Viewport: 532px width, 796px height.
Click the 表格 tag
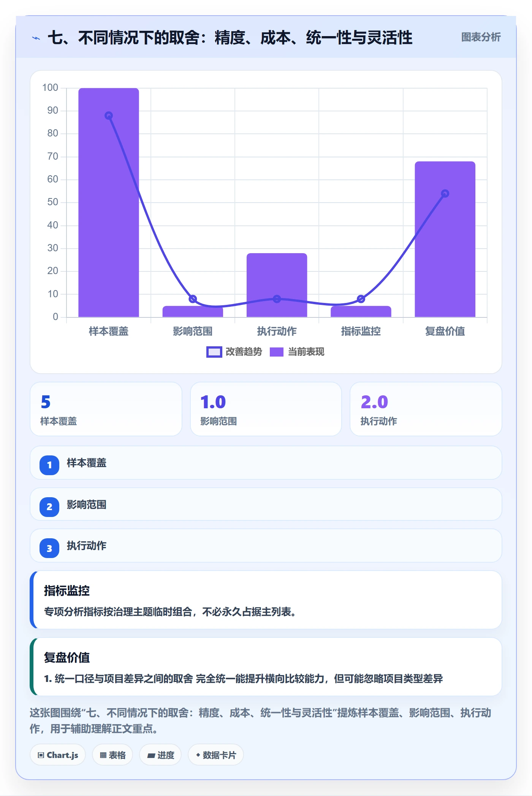(x=112, y=755)
